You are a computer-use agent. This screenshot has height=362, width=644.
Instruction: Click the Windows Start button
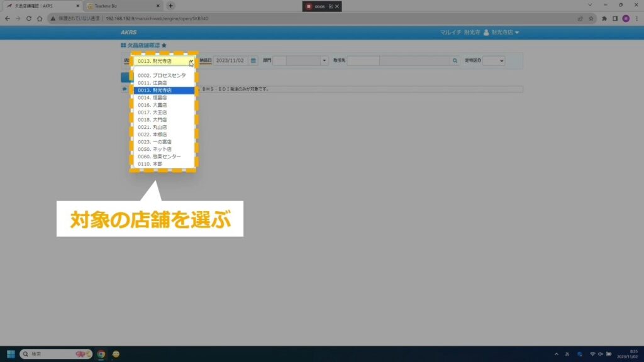click(11, 354)
